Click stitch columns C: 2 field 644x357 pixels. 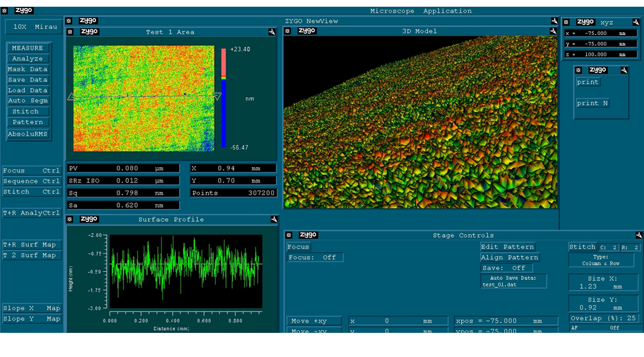608,248
